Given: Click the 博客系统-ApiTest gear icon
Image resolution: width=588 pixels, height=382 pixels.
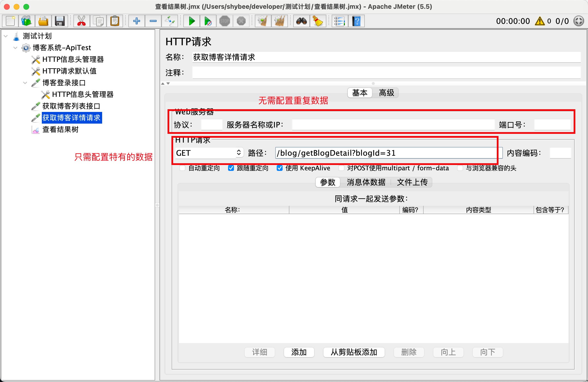Looking at the screenshot, I should [x=26, y=48].
